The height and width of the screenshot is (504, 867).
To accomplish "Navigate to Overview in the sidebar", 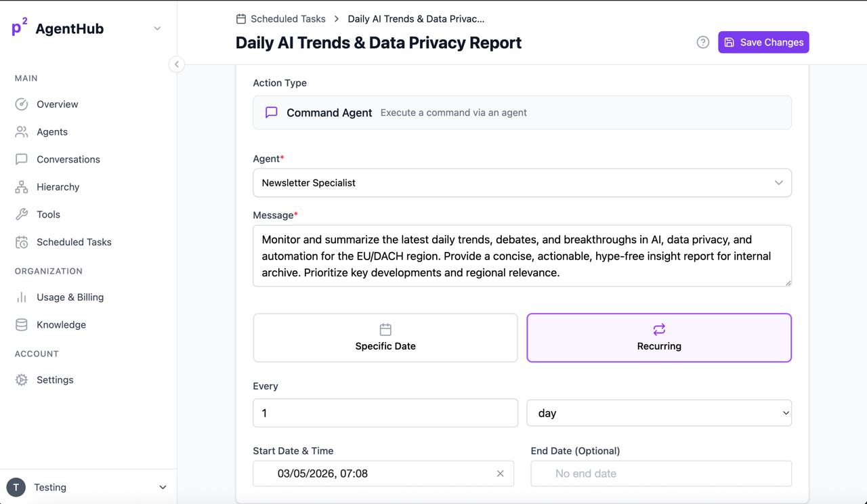I will [21, 104].
